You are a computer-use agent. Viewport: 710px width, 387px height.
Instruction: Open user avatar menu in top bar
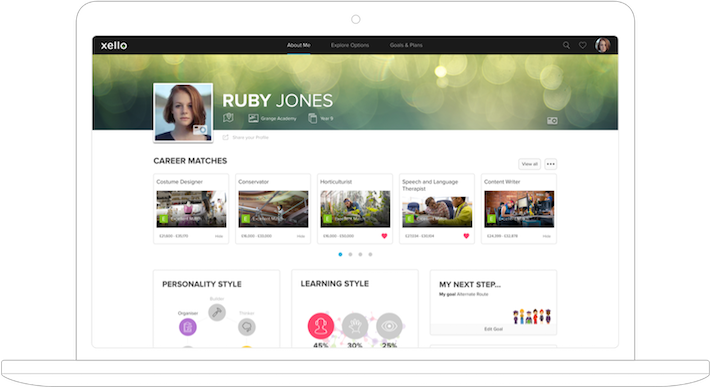pyautogui.click(x=603, y=45)
